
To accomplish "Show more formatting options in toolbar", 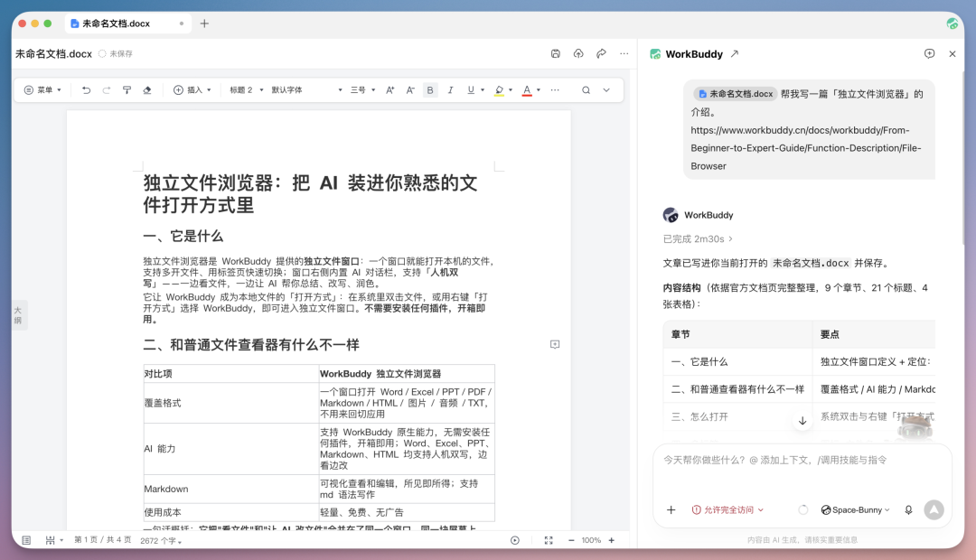I will 555,90.
